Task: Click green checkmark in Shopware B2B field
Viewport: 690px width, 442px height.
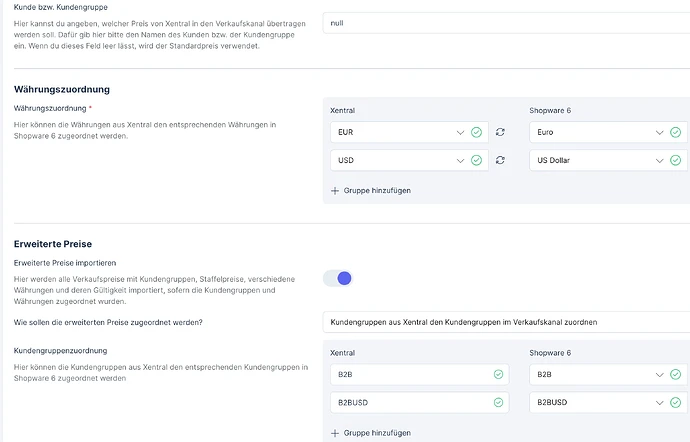Action: (x=675, y=374)
